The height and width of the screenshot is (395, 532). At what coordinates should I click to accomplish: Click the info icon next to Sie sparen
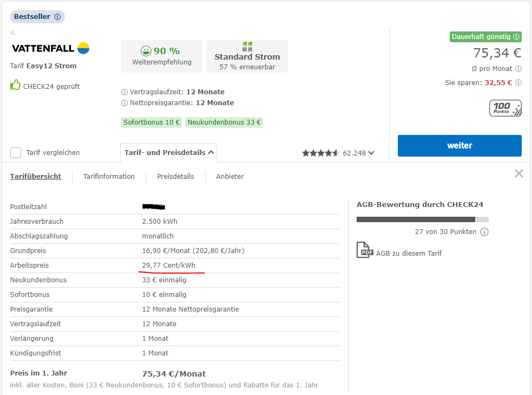(518, 82)
